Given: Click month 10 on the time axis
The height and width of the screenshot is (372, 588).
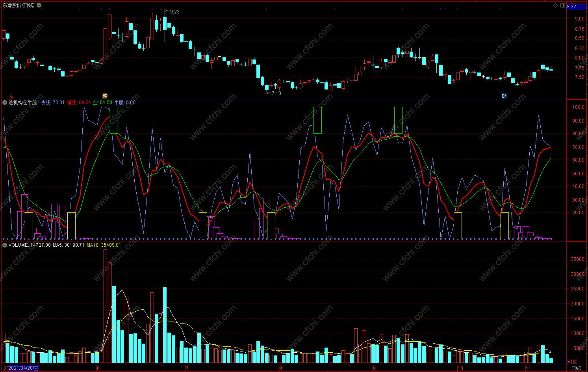Looking at the screenshot, I should [x=460, y=368].
